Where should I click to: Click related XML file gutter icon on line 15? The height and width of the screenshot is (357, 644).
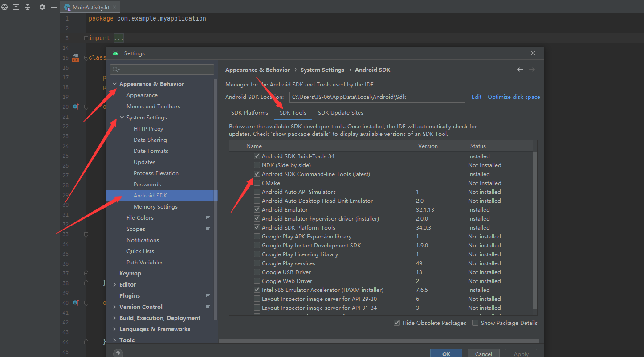coord(75,57)
